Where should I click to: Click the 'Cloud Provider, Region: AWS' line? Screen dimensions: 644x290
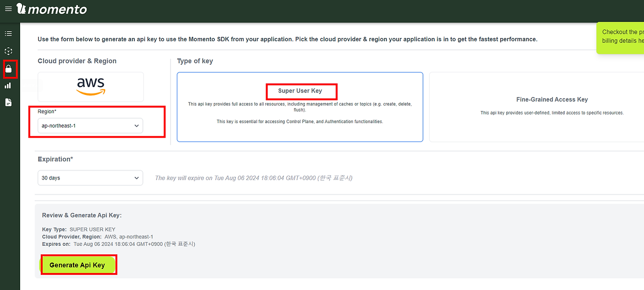(98, 237)
